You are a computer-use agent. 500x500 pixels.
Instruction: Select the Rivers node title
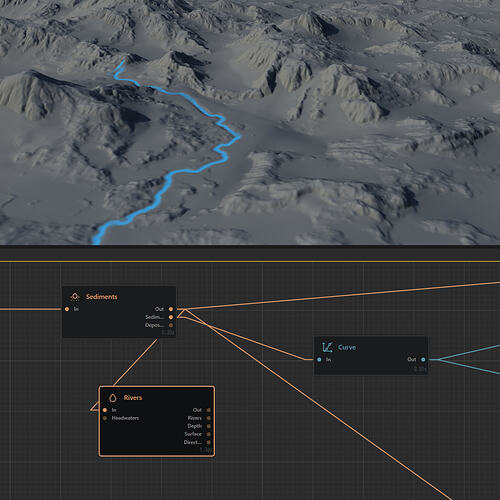coord(133,398)
